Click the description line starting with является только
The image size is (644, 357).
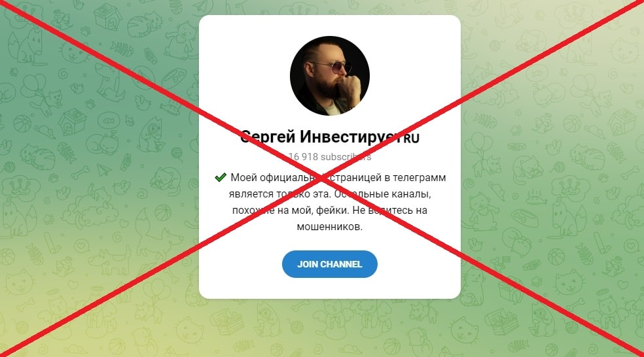pos(330,194)
